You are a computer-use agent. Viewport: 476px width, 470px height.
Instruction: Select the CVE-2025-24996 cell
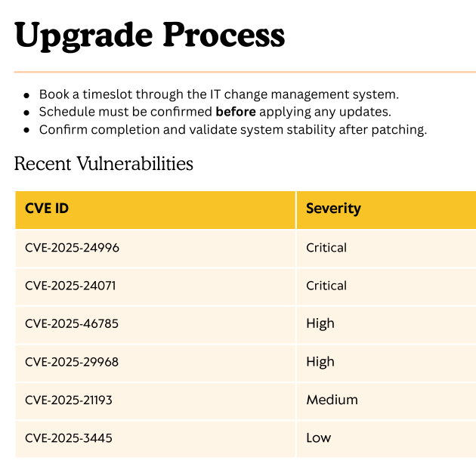click(72, 248)
